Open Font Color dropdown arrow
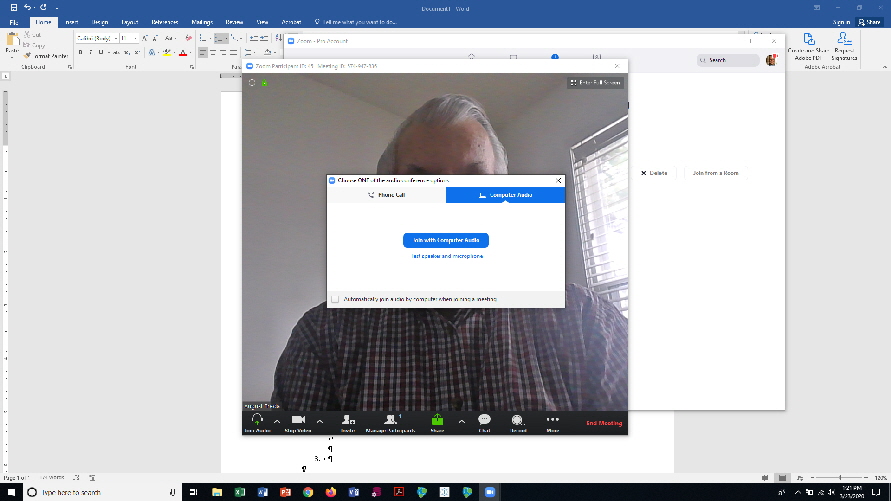 [190, 53]
